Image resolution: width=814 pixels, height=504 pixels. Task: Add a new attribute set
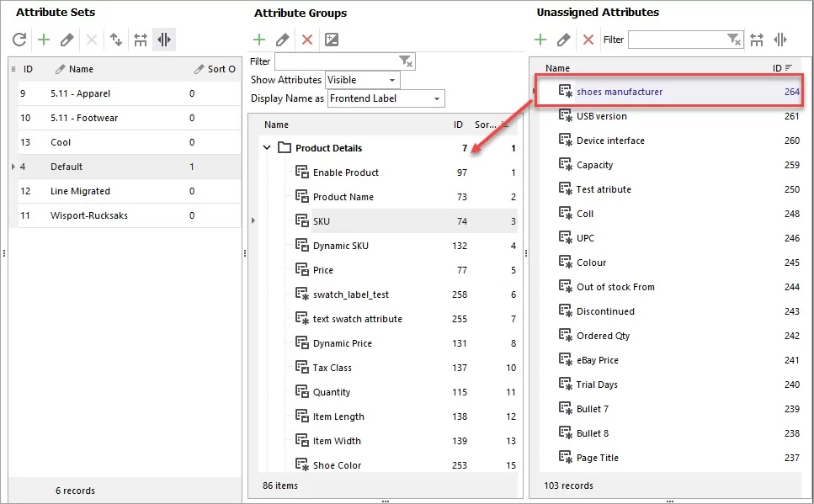(x=44, y=40)
